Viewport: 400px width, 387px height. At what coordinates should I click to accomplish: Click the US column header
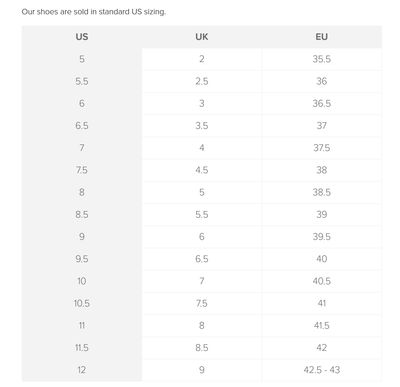[x=82, y=37]
